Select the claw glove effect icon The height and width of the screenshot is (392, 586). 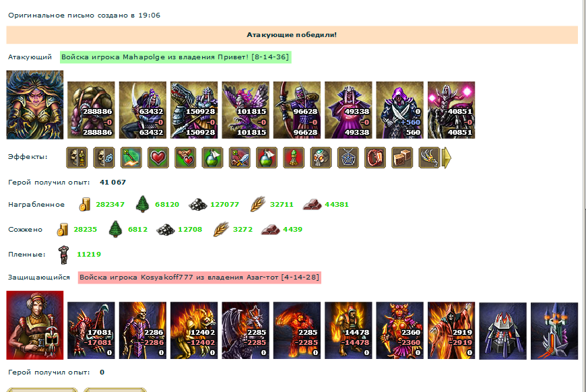(429, 158)
